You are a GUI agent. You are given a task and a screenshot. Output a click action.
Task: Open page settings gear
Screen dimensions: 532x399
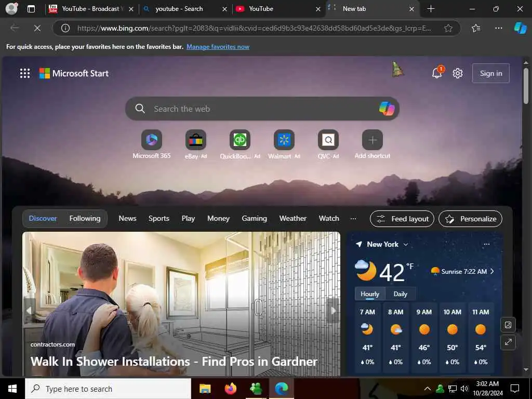(458, 73)
